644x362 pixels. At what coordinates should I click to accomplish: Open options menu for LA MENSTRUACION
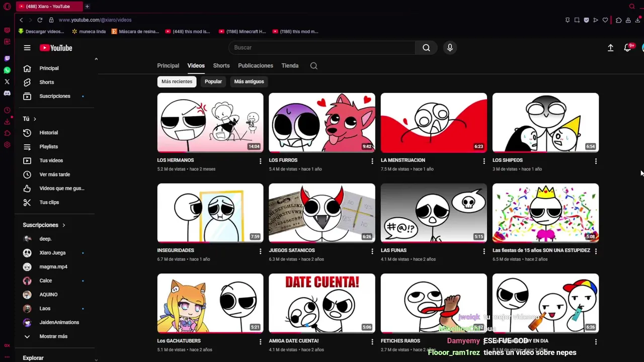click(x=484, y=161)
